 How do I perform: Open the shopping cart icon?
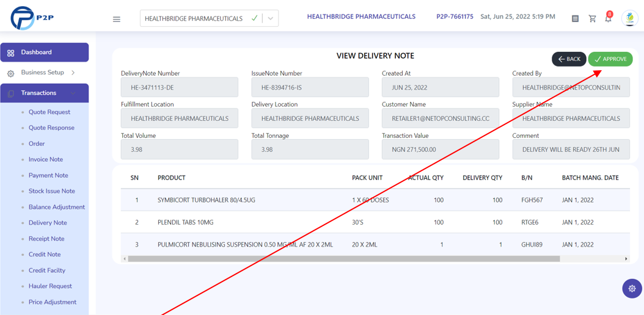click(x=592, y=18)
